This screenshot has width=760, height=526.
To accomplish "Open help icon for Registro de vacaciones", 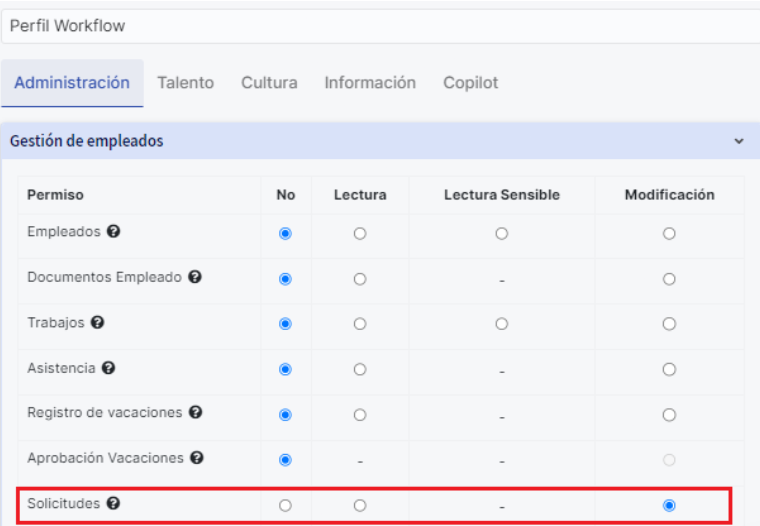I will [x=195, y=413].
